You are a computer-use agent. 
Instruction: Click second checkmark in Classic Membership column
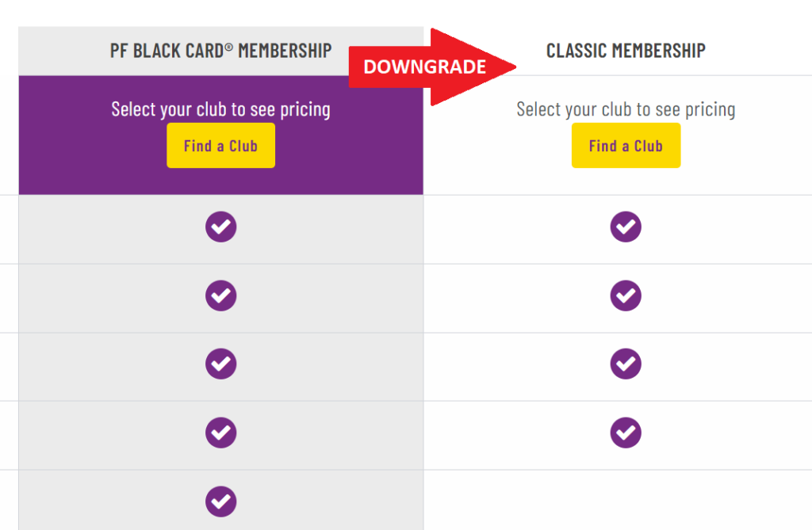click(x=626, y=296)
